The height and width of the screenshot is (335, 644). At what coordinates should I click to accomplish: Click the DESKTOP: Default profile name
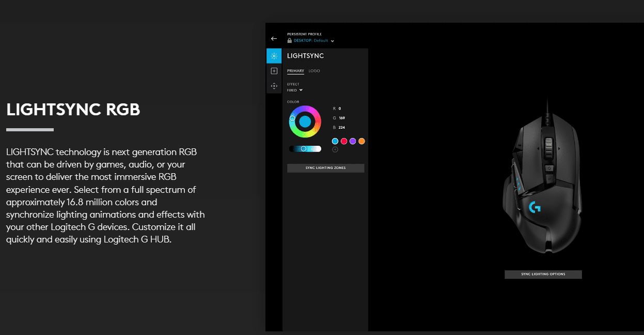pos(311,40)
